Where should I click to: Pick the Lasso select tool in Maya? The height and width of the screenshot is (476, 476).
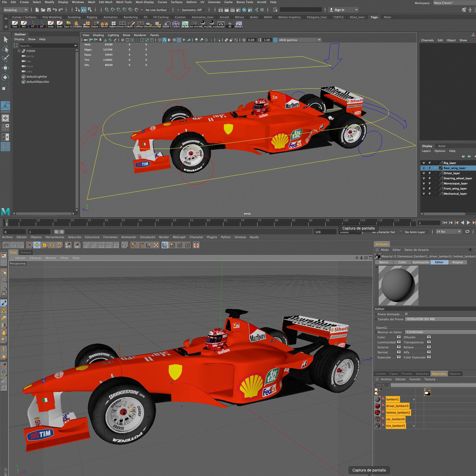[5, 49]
